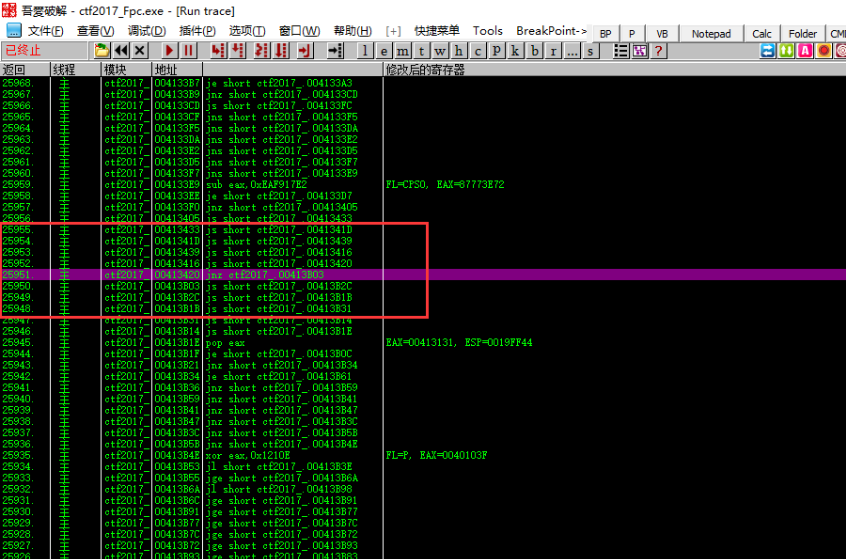Open the 插件(P) plugins menu
This screenshot has width=846, height=559.
197,31
